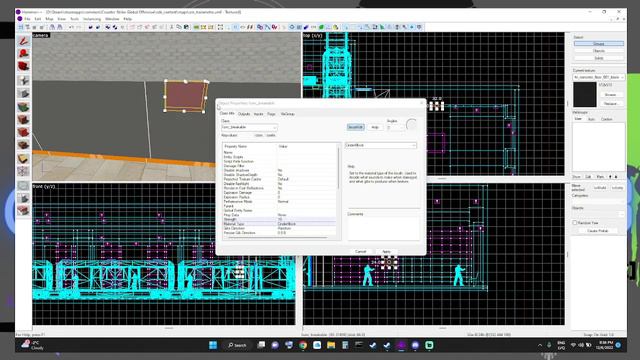Click the toWorld button
The height and width of the screenshot is (360, 640).
[x=600, y=188]
